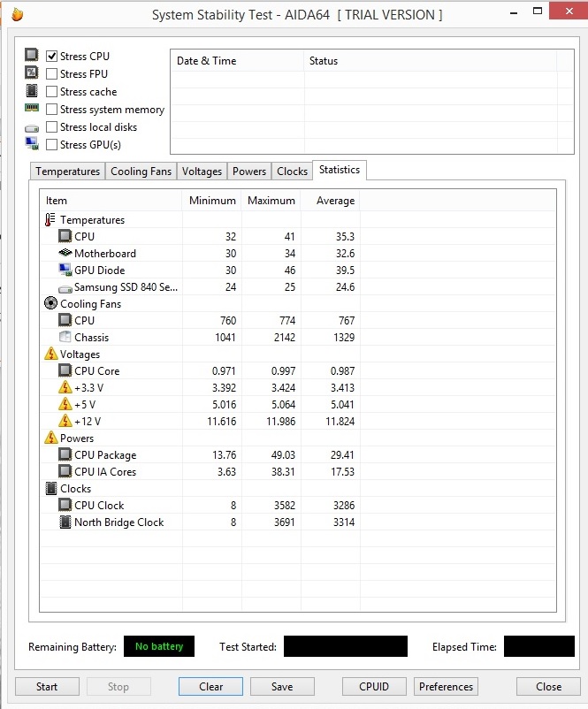Click the Close button at bottom

[x=548, y=686]
